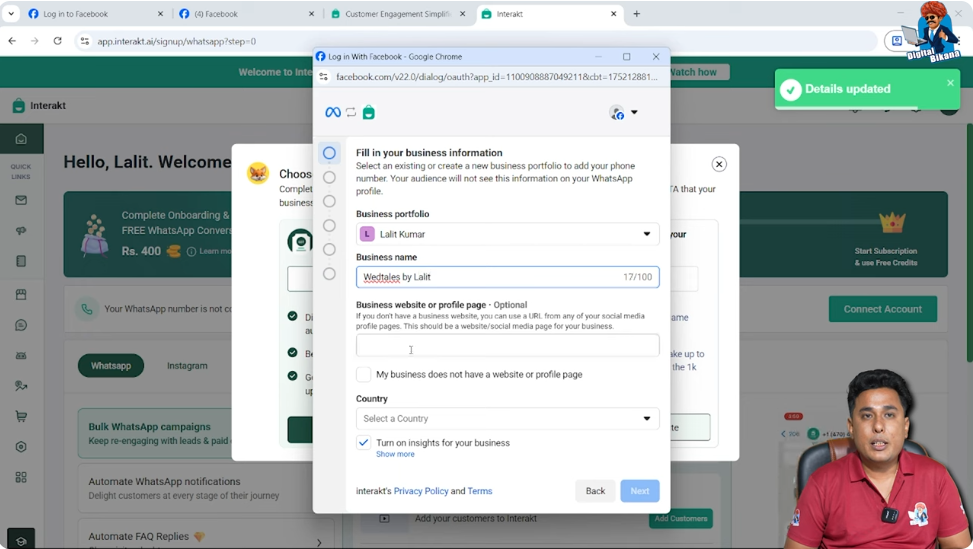Open the home icon in Interakt sidebar

(21, 139)
